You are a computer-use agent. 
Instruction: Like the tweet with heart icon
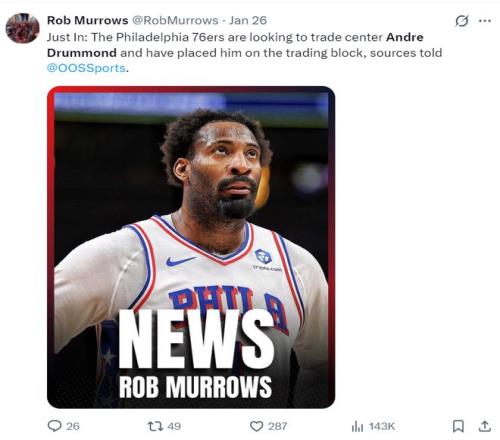pyautogui.click(x=256, y=426)
